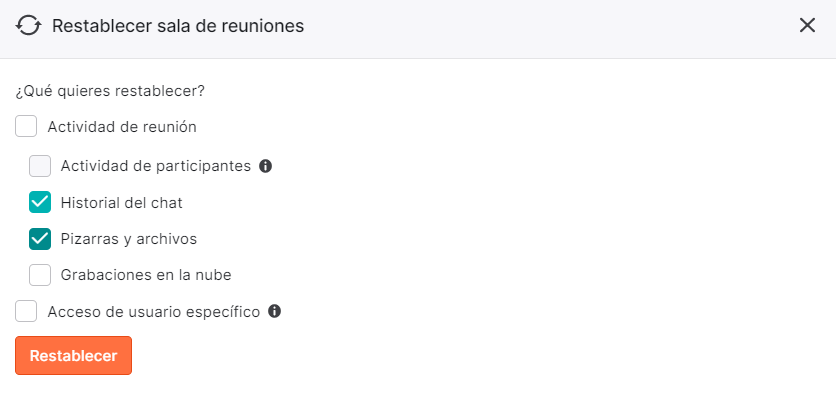
Task: Enable the Actividad de reunión checkbox
Action: (x=26, y=127)
